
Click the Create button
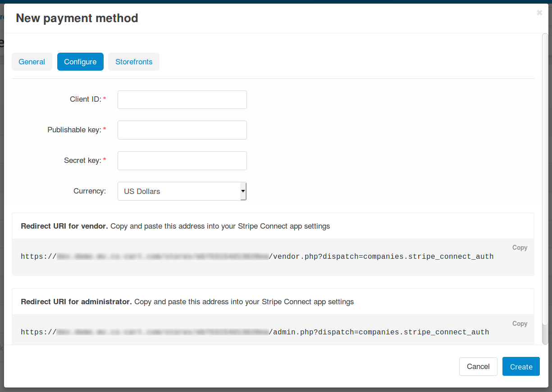pos(521,367)
